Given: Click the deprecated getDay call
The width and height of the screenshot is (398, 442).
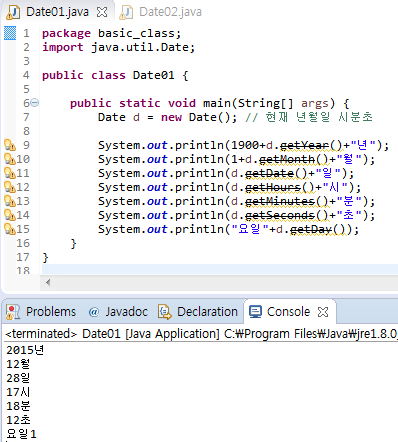Looking at the screenshot, I should point(311,229).
